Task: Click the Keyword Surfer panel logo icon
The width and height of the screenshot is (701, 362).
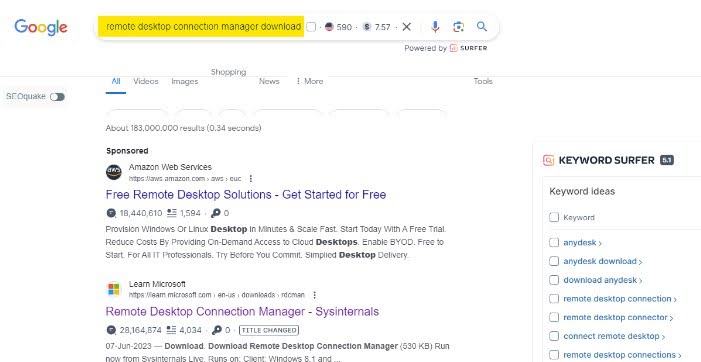Action: (549, 160)
